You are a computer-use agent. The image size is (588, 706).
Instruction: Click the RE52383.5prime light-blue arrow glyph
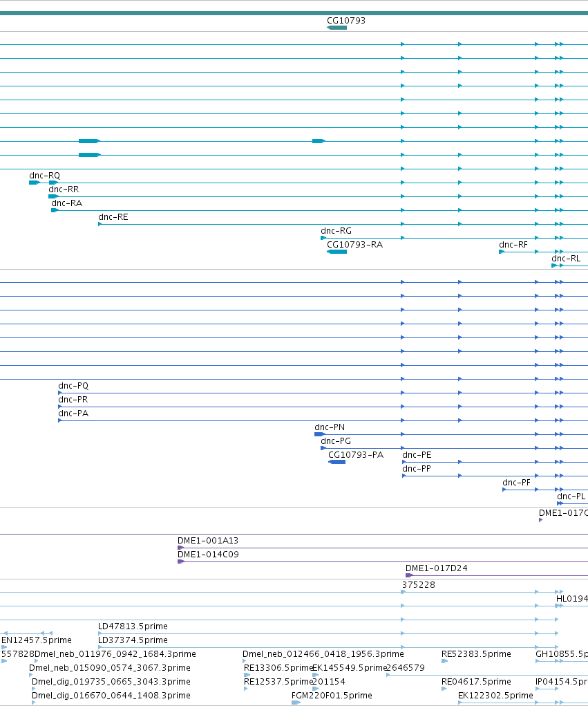point(444,662)
